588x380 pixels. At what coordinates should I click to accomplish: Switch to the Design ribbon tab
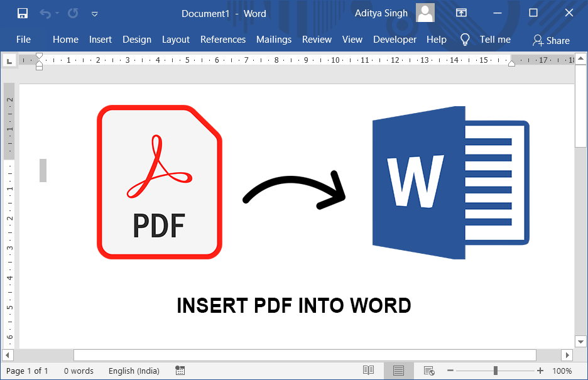click(x=137, y=39)
